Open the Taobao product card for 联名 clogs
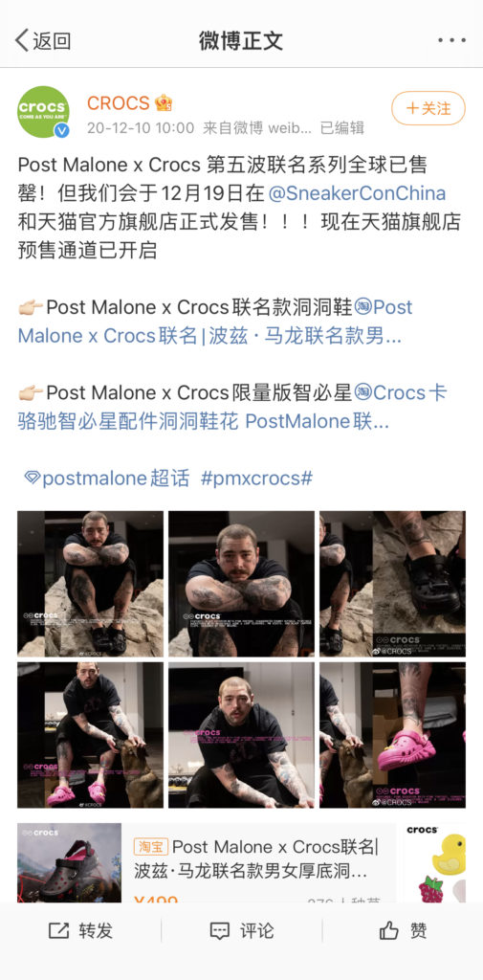 point(207,862)
